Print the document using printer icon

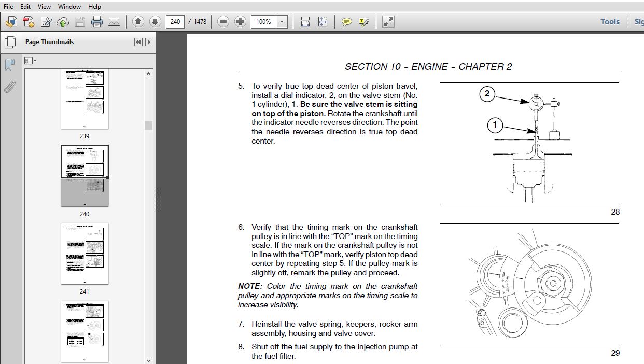[x=97, y=22]
